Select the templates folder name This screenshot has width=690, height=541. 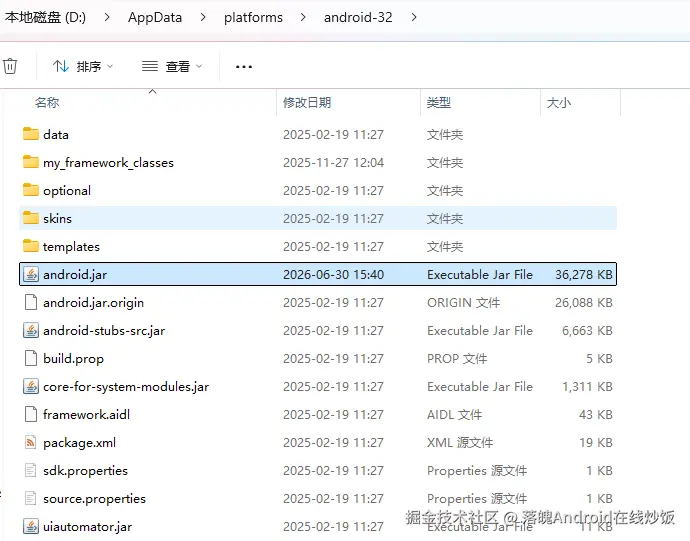coord(71,247)
